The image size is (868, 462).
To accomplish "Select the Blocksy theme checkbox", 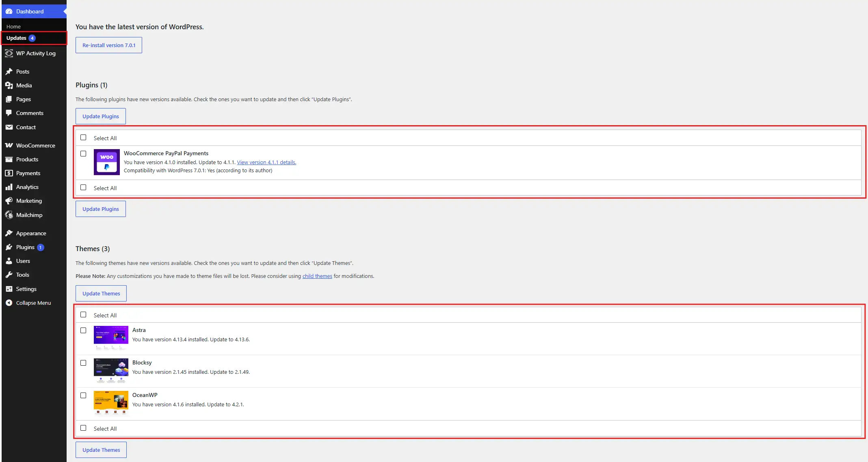I will pyautogui.click(x=83, y=363).
